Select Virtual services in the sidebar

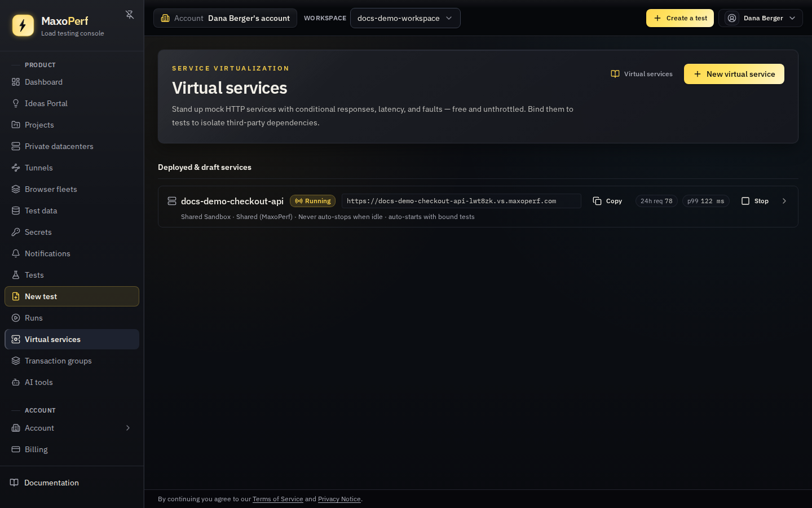point(72,339)
